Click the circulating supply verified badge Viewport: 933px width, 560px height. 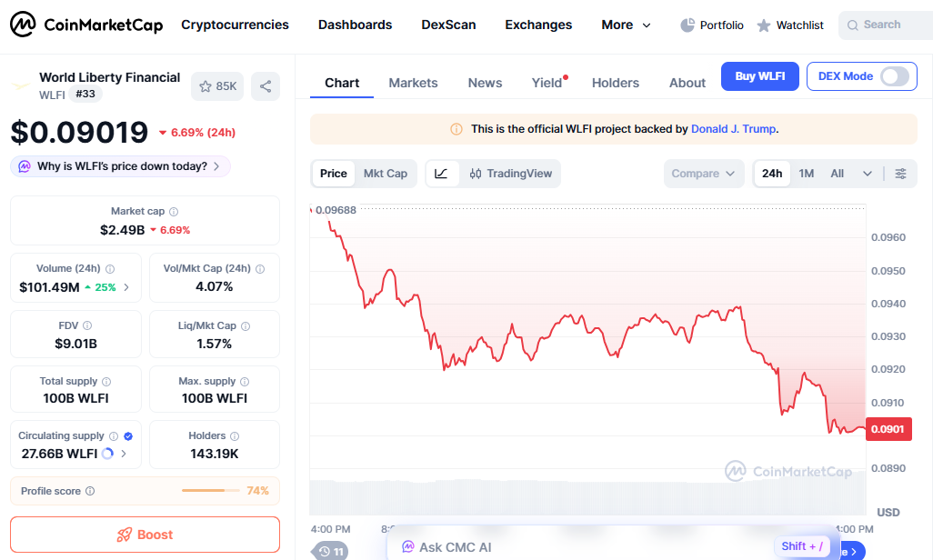128,435
